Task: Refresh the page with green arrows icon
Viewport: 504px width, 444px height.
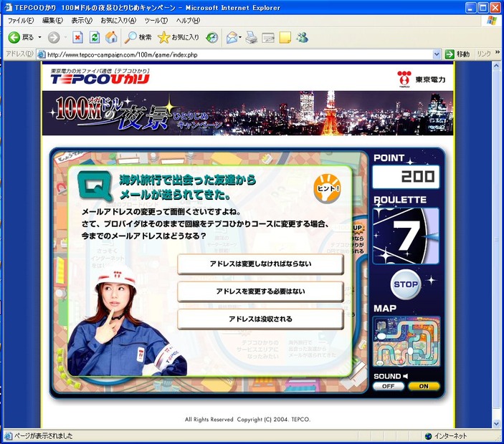Action: (95, 37)
